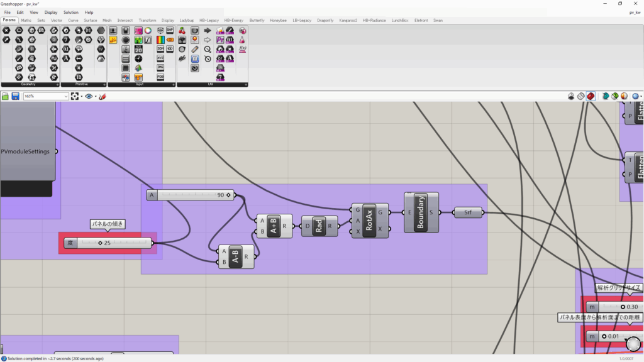Click the Srf parameter node
The width and height of the screenshot is (644, 362).
click(468, 212)
